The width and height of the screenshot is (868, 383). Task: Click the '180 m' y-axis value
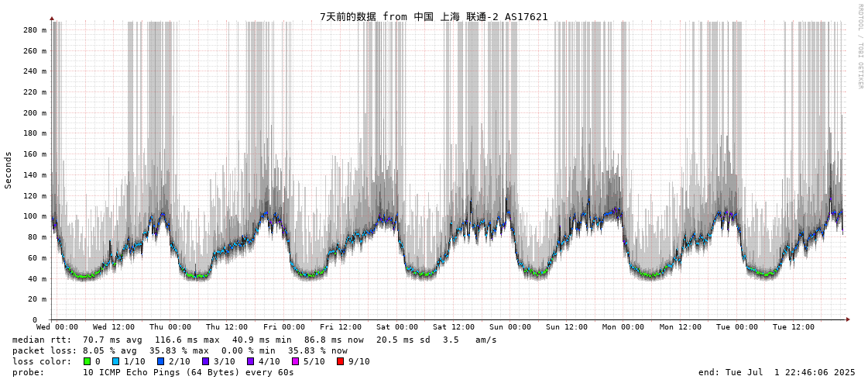coord(36,133)
